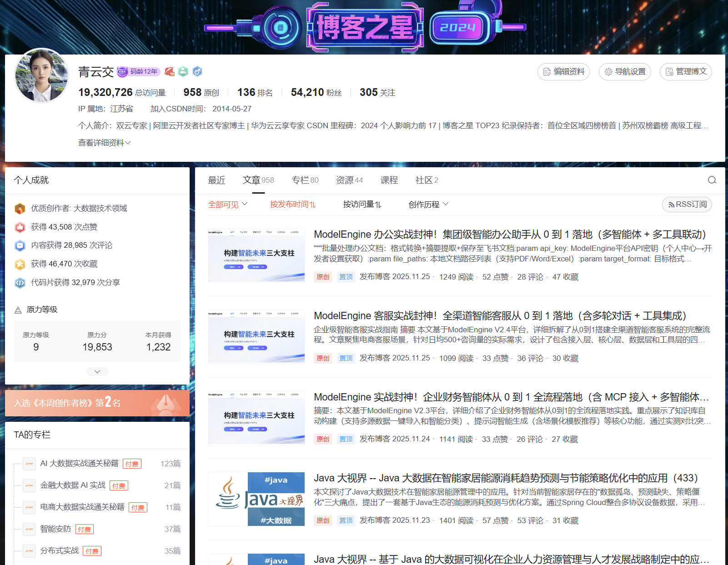Viewport: 728px width, 565px height.
Task: Click the 博客之星 2024 banner
Action: (365, 26)
